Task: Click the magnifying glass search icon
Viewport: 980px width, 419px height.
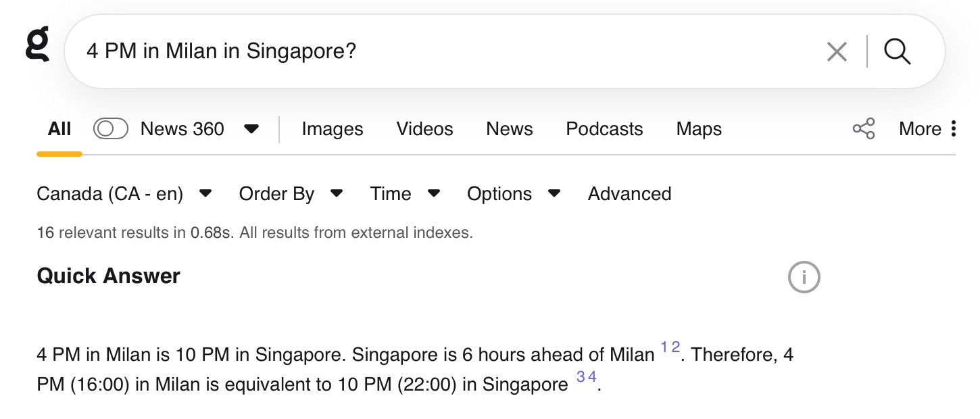Action: 897,52
